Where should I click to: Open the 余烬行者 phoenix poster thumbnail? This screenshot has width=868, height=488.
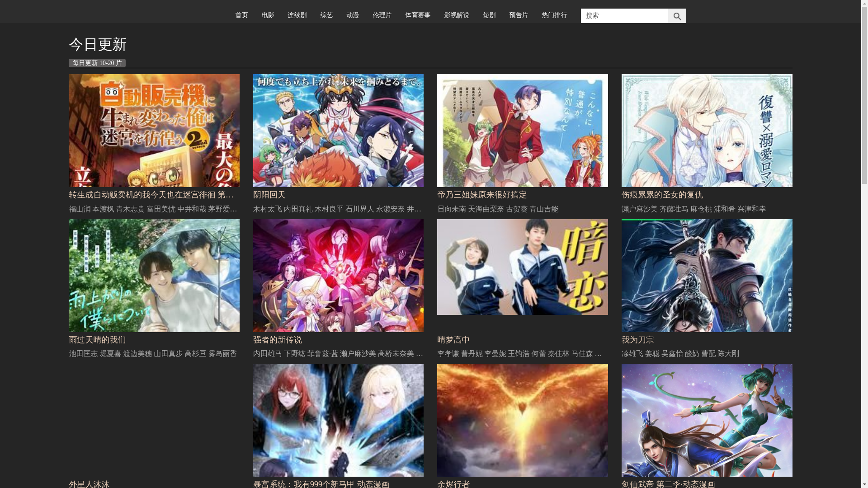(523, 420)
